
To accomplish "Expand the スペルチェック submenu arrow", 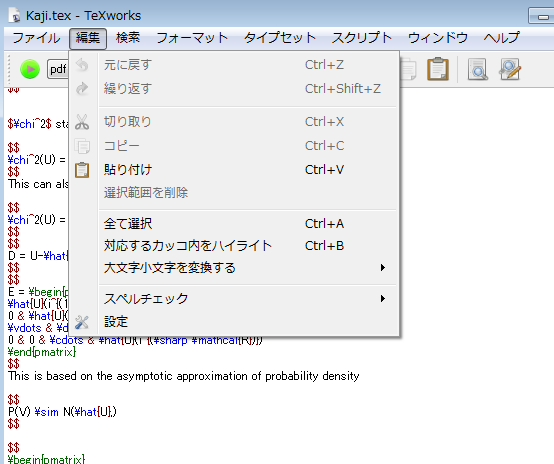I will pyautogui.click(x=383, y=299).
